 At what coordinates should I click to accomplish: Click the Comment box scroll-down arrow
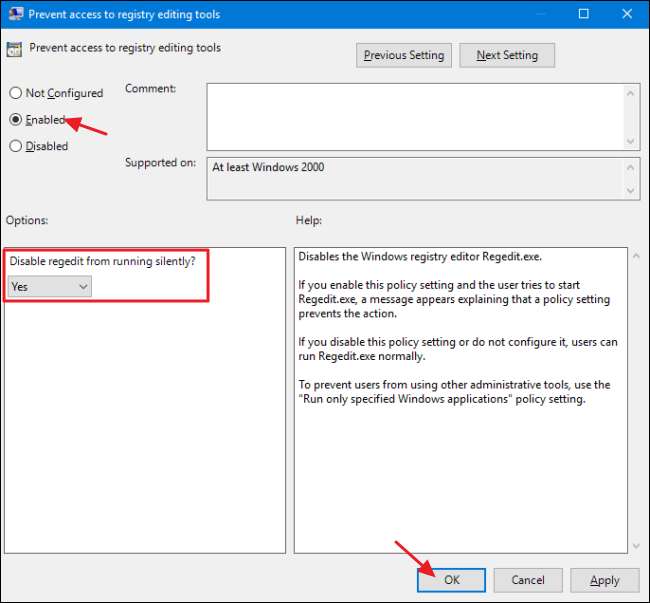point(631,141)
